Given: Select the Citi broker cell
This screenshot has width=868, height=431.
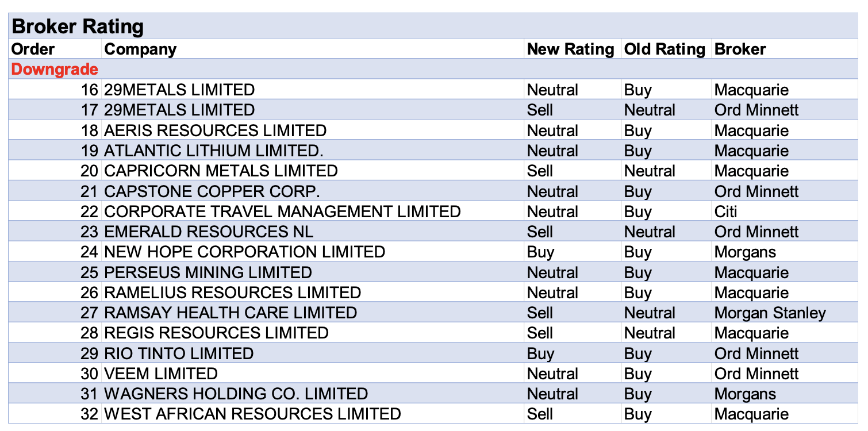Looking at the screenshot, I should pos(725,211).
